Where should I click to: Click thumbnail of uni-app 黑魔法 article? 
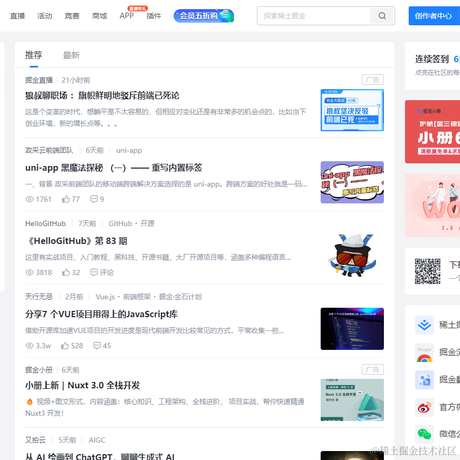[x=352, y=182]
